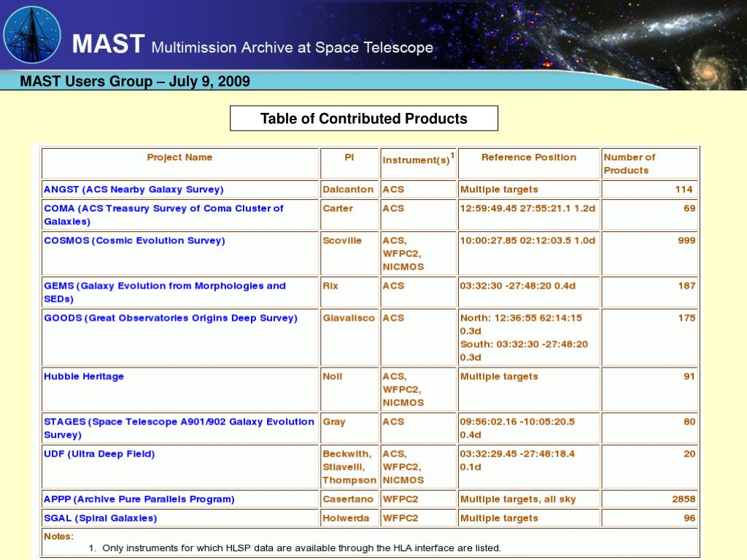Select the PI cell Casertano
The height and width of the screenshot is (560, 747).
[x=348, y=499]
